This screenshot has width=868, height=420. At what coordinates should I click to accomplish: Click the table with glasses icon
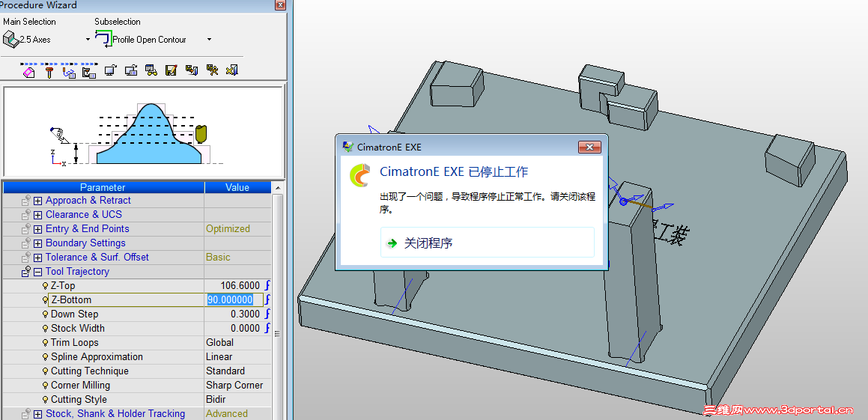[x=151, y=70]
